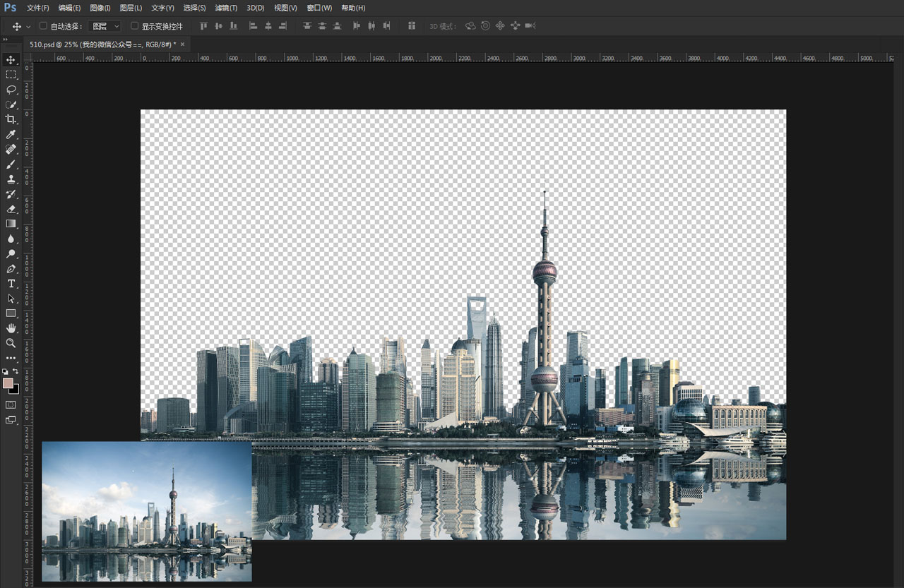Select the Brush tool
This screenshot has height=588, width=904.
11,164
